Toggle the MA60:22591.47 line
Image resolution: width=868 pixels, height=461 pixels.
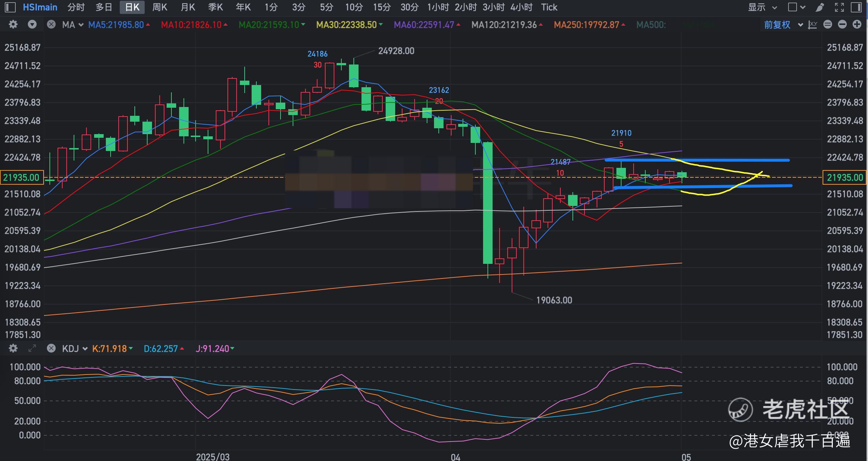click(427, 25)
